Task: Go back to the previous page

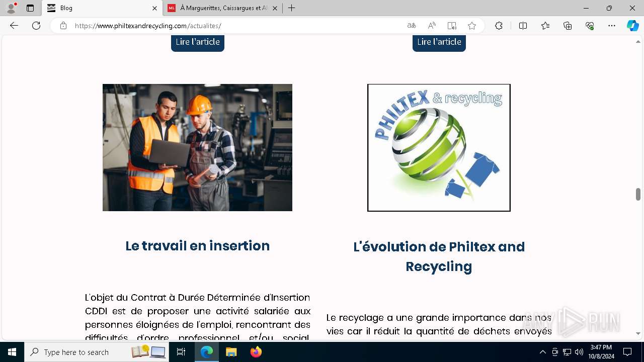Action: coord(14,26)
